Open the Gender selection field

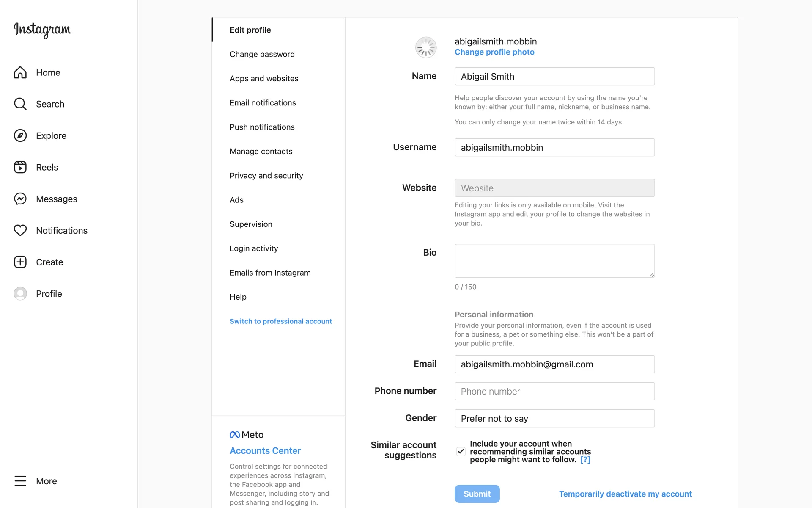pos(554,418)
